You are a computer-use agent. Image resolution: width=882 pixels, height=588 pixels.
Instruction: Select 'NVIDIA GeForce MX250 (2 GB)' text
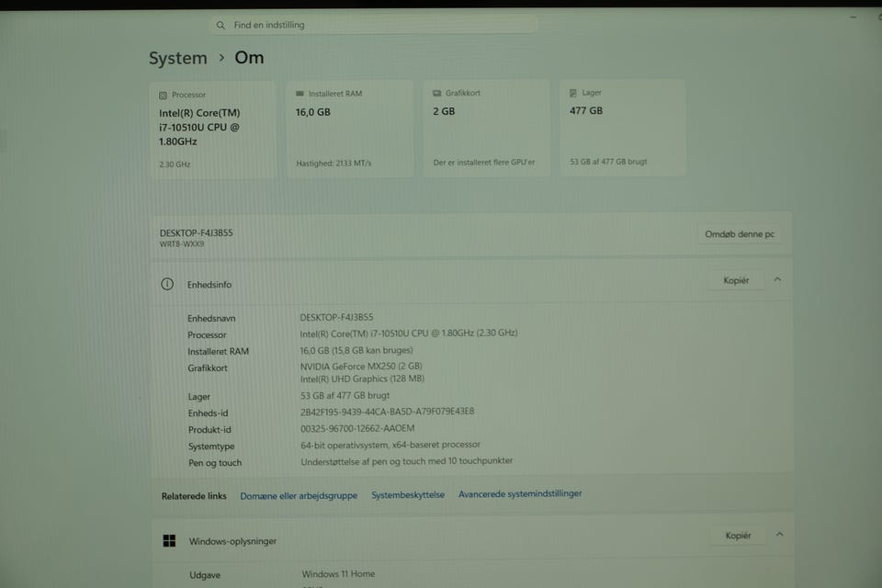coord(361,367)
